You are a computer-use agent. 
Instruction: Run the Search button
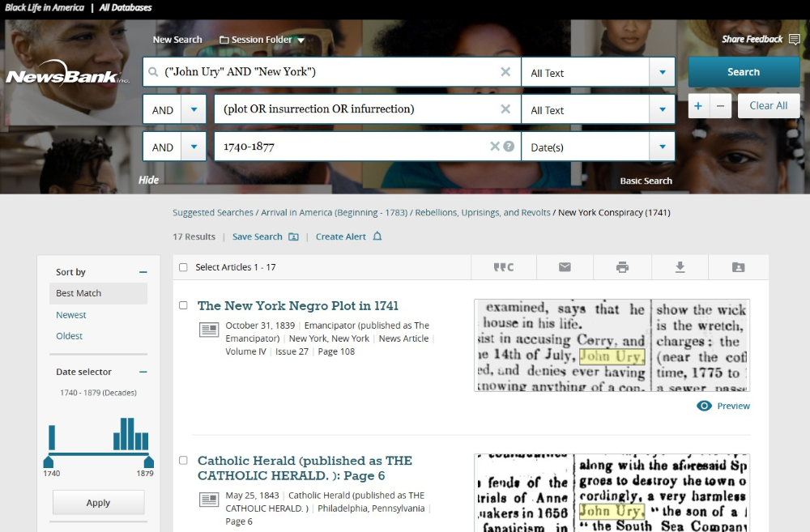[x=743, y=72]
